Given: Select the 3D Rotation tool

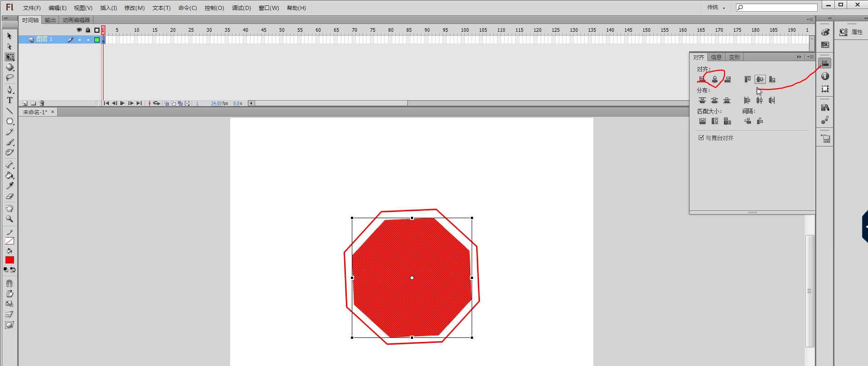Looking at the screenshot, I should point(10,68).
